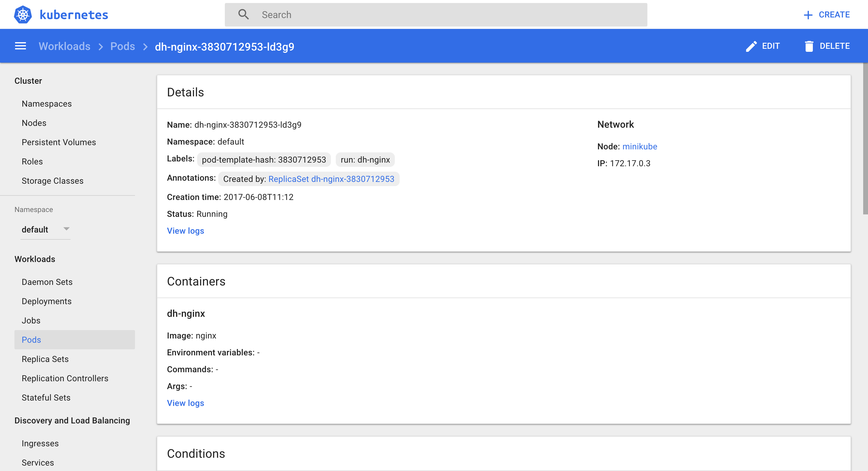Click the Image: nginx text
The image size is (868, 471).
[x=191, y=336]
